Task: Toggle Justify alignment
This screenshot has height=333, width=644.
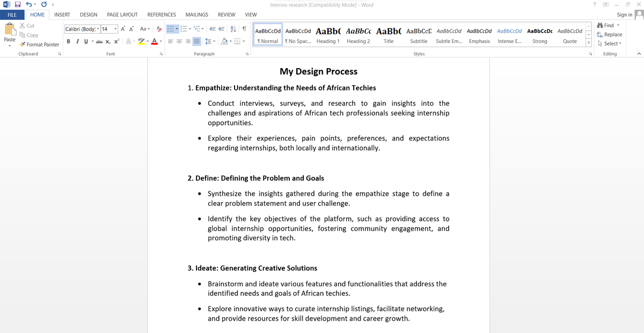Action: coord(196,41)
